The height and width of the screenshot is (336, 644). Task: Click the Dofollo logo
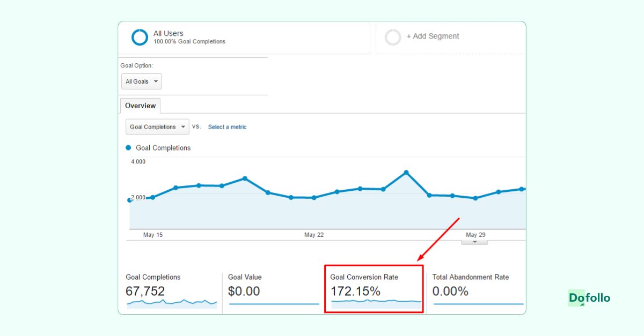tap(589, 298)
